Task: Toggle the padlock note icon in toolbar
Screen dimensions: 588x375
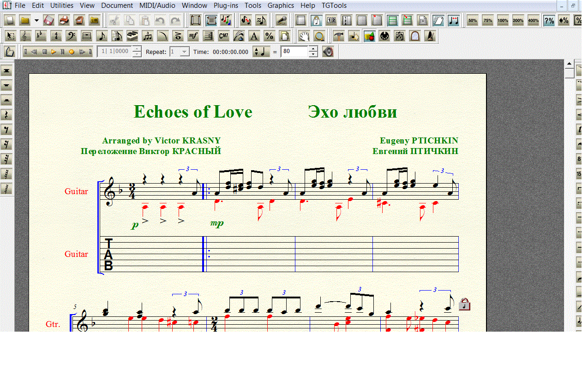Action: 316,20
